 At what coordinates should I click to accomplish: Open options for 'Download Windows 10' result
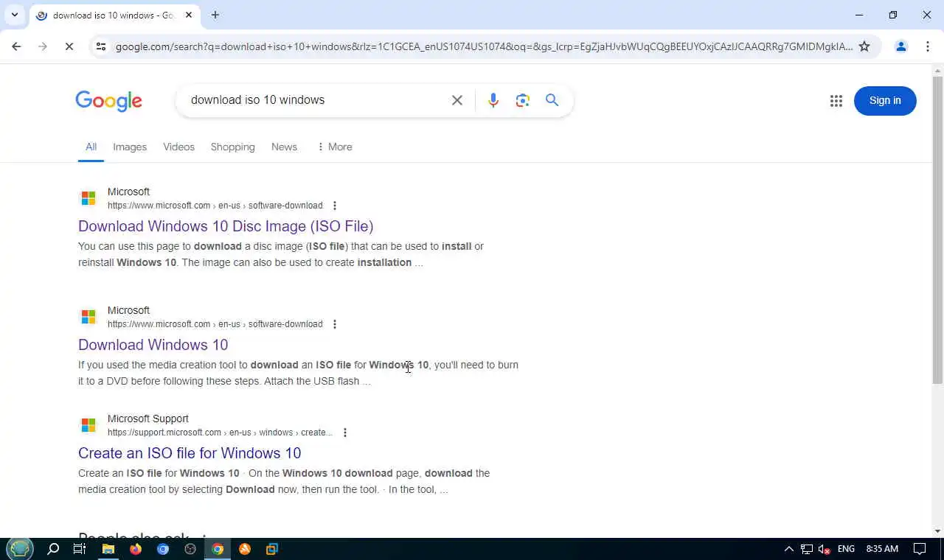pos(335,324)
